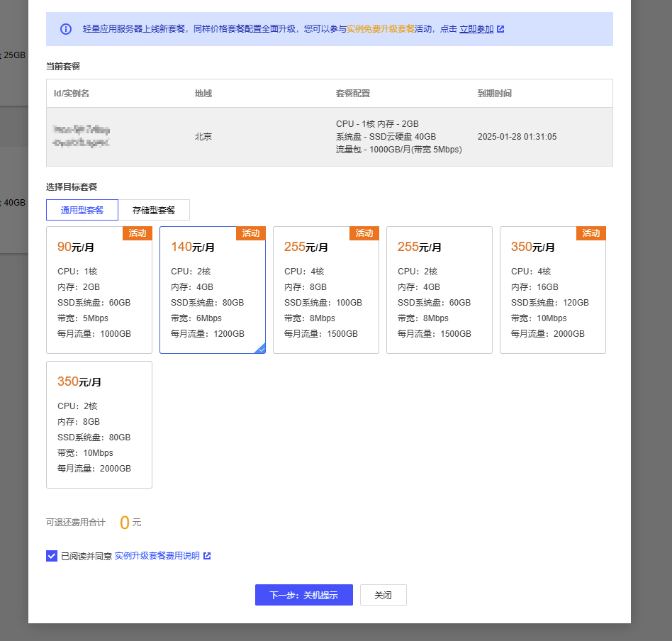Click the 活动 badge on the 140元/月 plan
The image size is (672, 641).
point(251,233)
